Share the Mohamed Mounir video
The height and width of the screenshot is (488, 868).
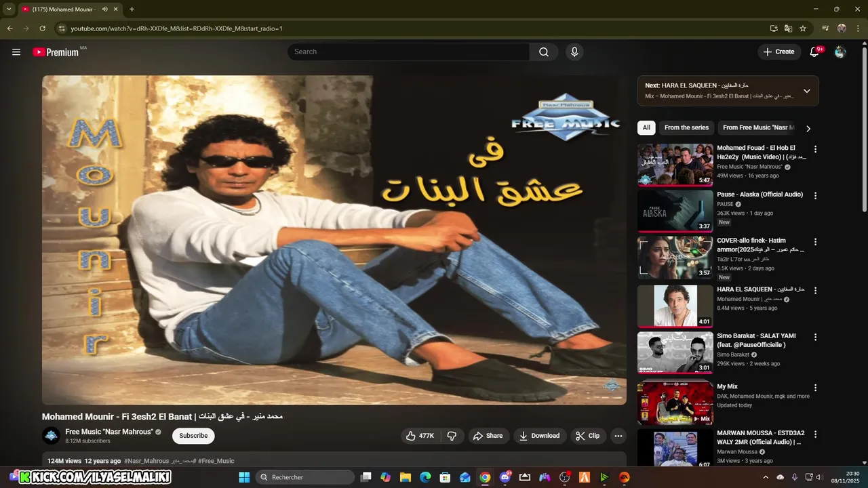(x=488, y=436)
